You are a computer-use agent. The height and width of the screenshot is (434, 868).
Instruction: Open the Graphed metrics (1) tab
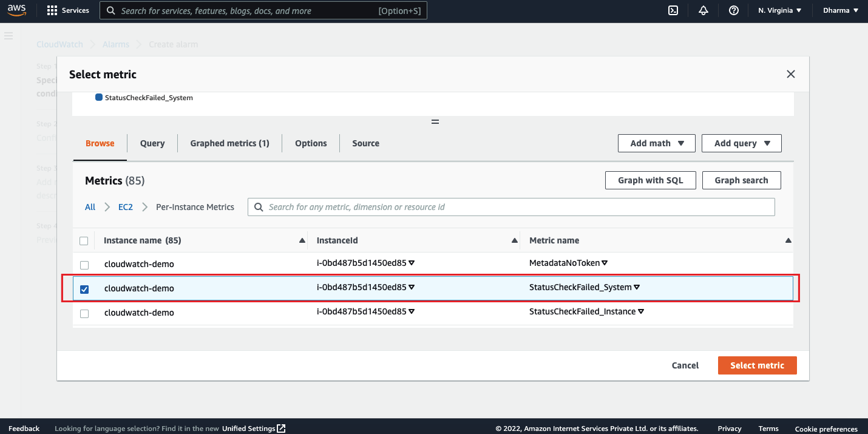click(229, 143)
